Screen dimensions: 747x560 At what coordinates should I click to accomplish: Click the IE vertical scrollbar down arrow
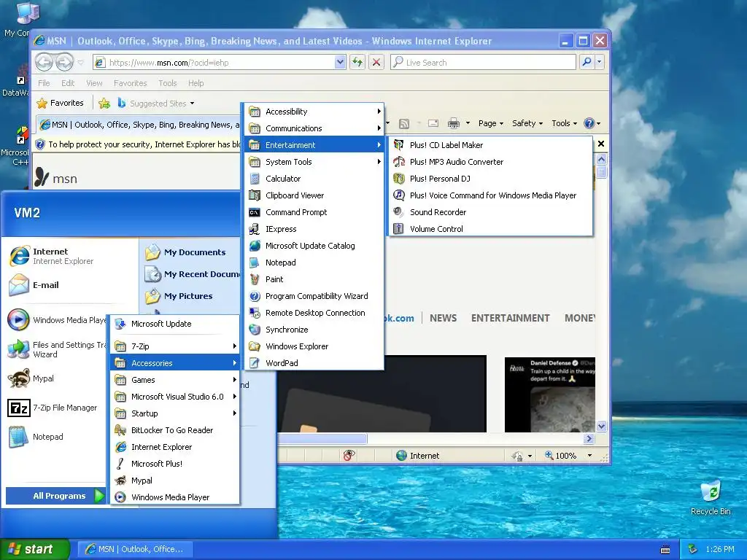[602, 426]
